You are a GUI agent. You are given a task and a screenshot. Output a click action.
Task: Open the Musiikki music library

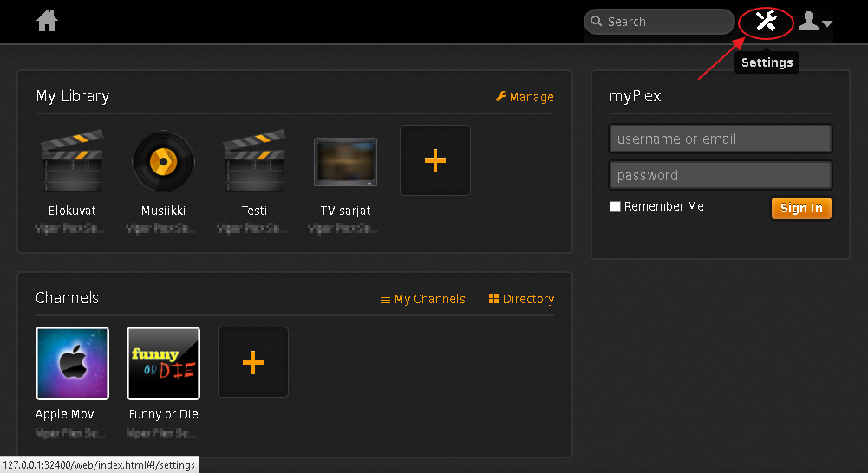163,162
